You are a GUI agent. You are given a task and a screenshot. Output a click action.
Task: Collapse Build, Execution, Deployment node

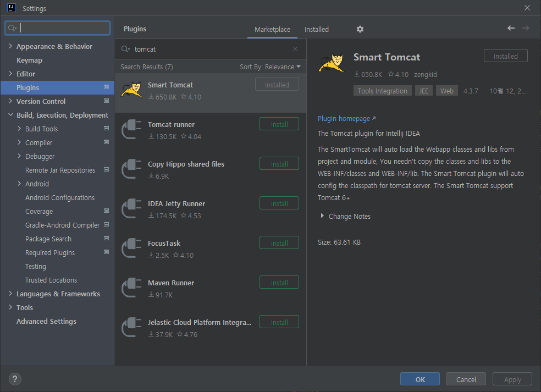(x=10, y=114)
